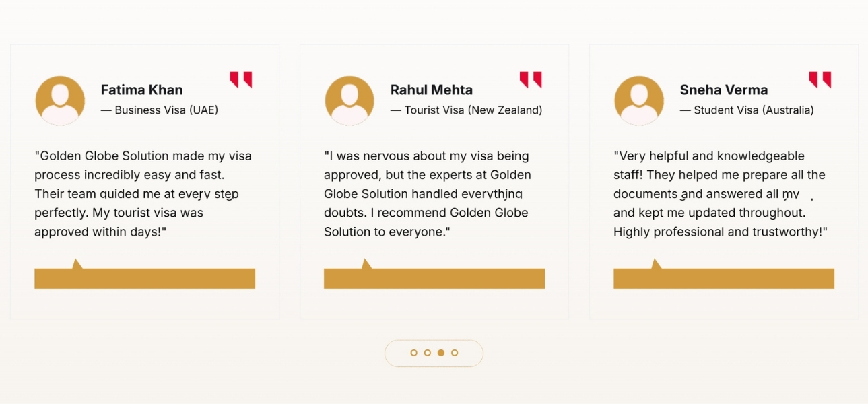The image size is (868, 404).
Task: Click the red quote mark on Sneha's card
Action: (x=820, y=79)
